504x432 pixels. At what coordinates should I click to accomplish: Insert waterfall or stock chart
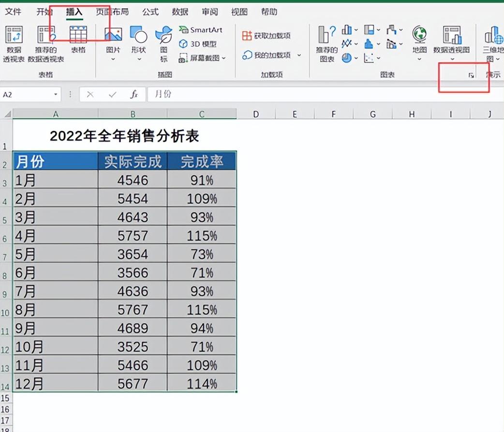click(391, 30)
